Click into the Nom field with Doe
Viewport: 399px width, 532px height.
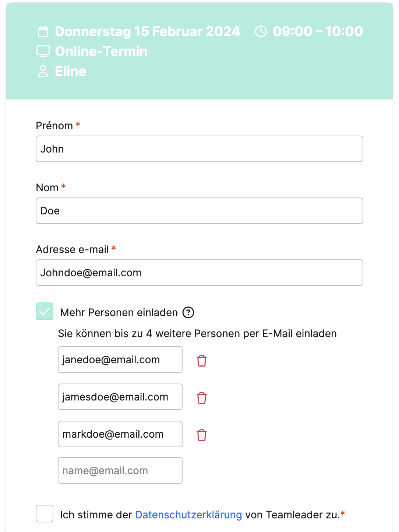click(x=199, y=211)
